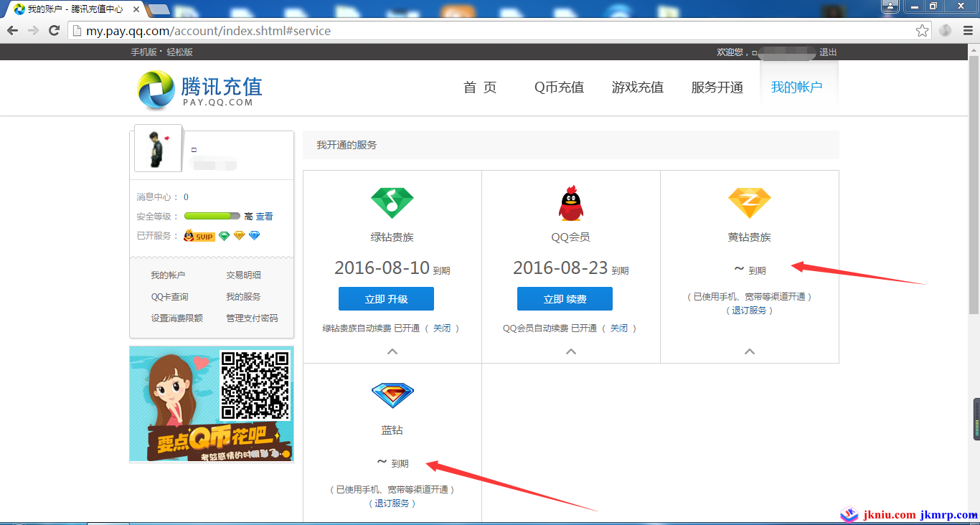Click the yellow diamond 黄钻贵族 icon

pyautogui.click(x=749, y=203)
